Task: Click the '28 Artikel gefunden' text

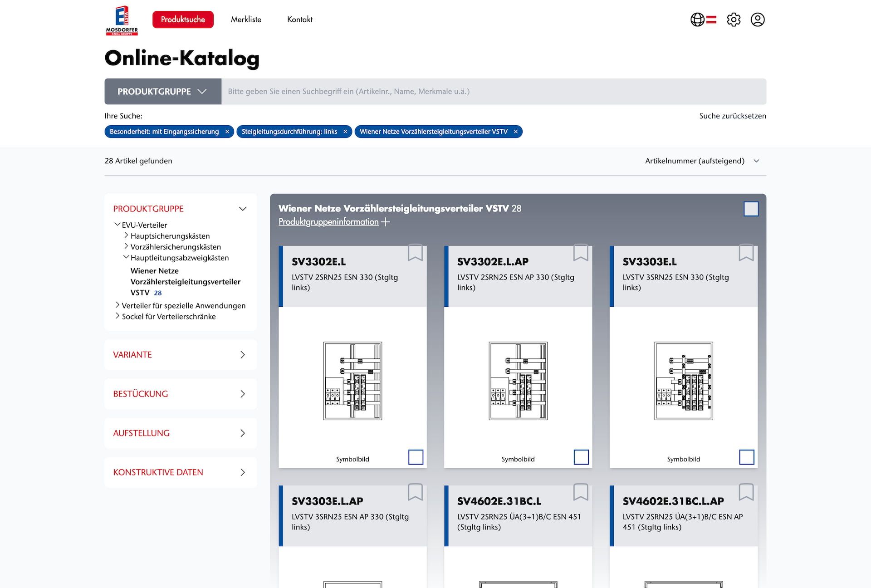Action: pyautogui.click(x=138, y=161)
